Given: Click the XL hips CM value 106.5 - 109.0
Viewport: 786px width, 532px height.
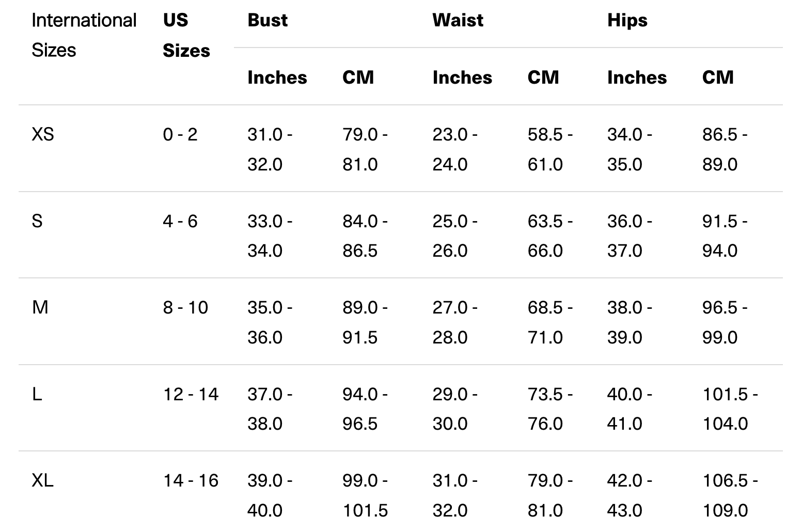Looking at the screenshot, I should pyautogui.click(x=729, y=495).
